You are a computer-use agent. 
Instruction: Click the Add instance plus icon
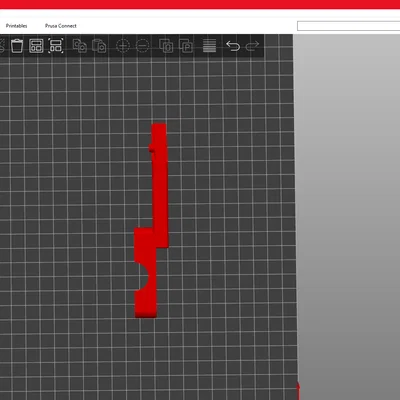coord(123,46)
